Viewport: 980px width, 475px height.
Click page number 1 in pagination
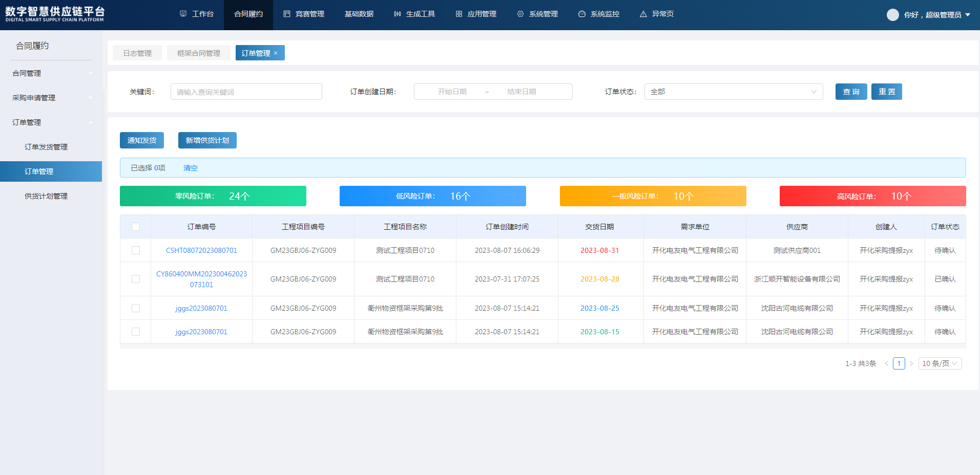899,363
